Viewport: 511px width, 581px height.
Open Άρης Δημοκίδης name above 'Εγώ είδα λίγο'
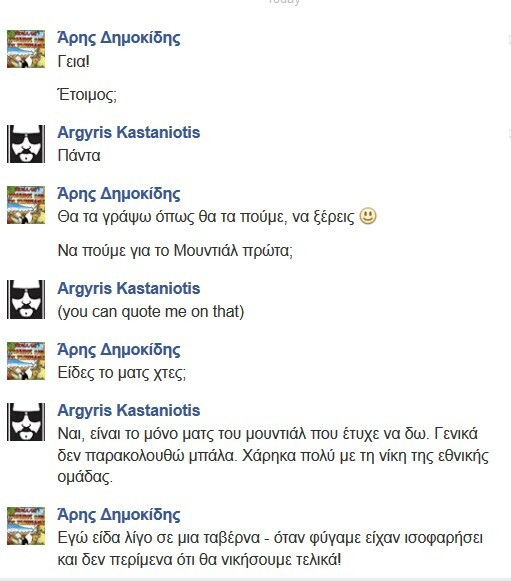pos(119,515)
